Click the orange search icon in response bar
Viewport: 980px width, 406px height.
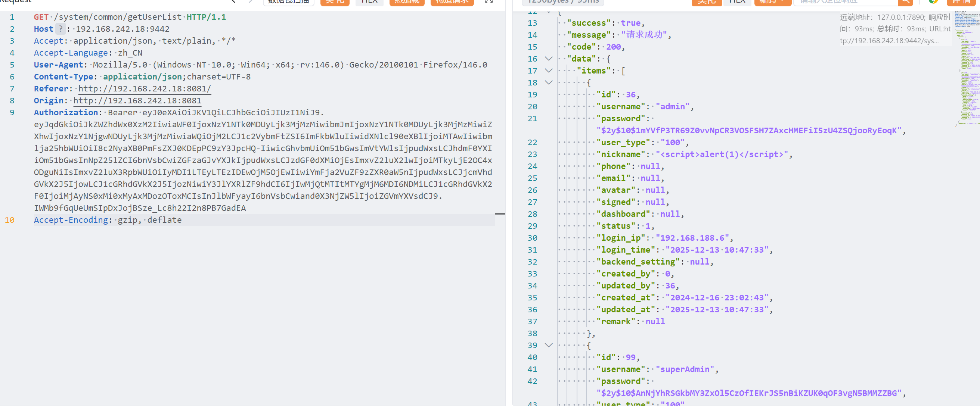[x=905, y=2]
